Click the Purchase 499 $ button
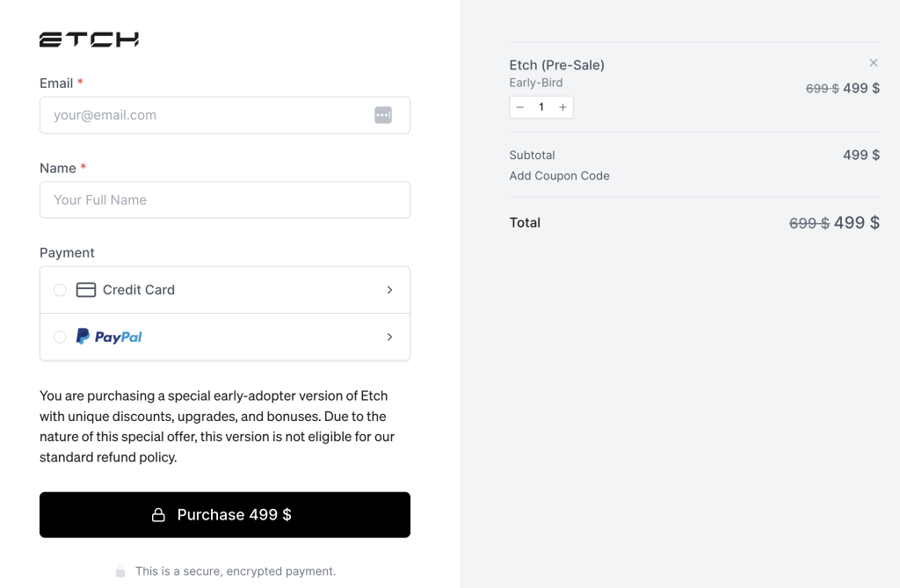 click(225, 514)
